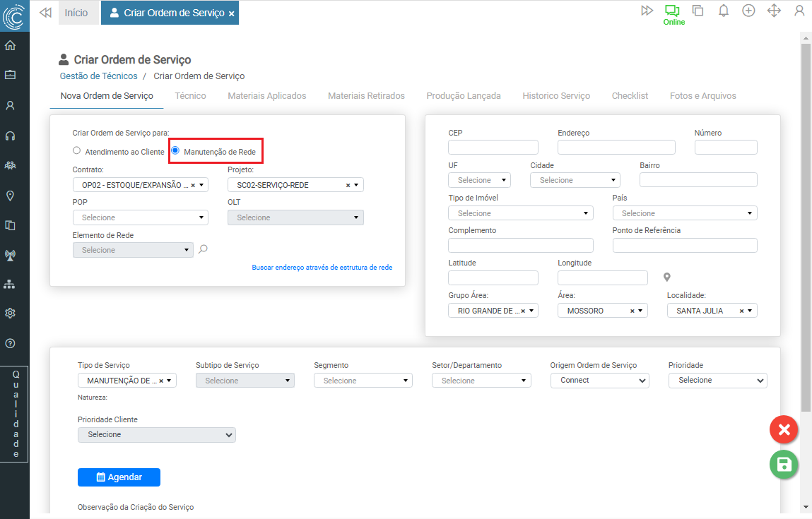Open the Tipo de Imóvel dropdown
812x519 pixels.
click(520, 213)
